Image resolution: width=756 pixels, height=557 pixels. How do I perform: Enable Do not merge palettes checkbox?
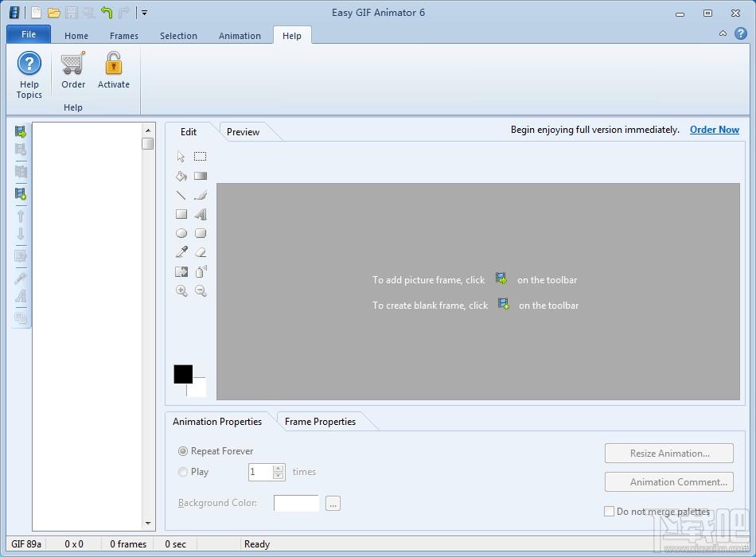(609, 511)
